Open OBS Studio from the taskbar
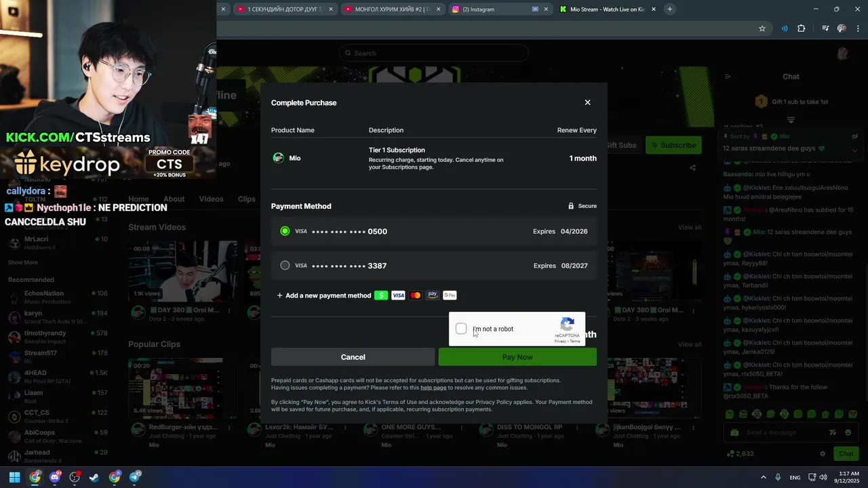The height and width of the screenshot is (488, 868). pos(75,477)
